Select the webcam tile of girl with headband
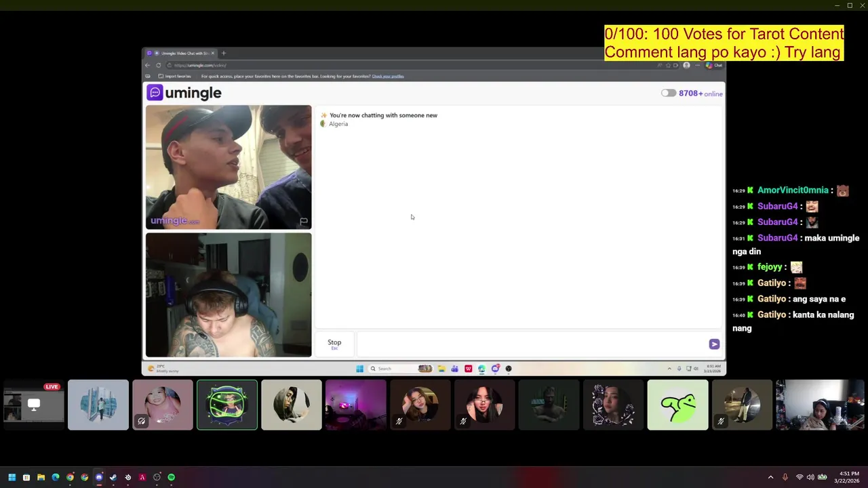 pyautogui.click(x=821, y=405)
